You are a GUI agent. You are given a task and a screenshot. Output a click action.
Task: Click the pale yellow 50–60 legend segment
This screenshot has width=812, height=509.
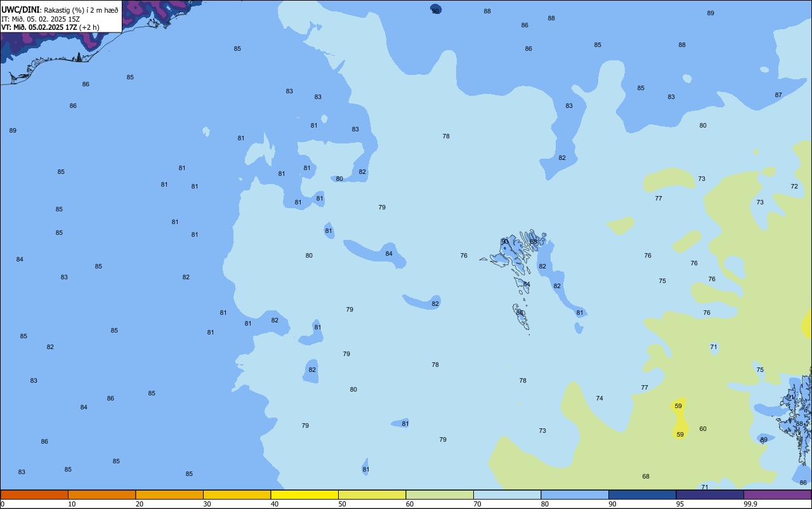[x=372, y=494]
